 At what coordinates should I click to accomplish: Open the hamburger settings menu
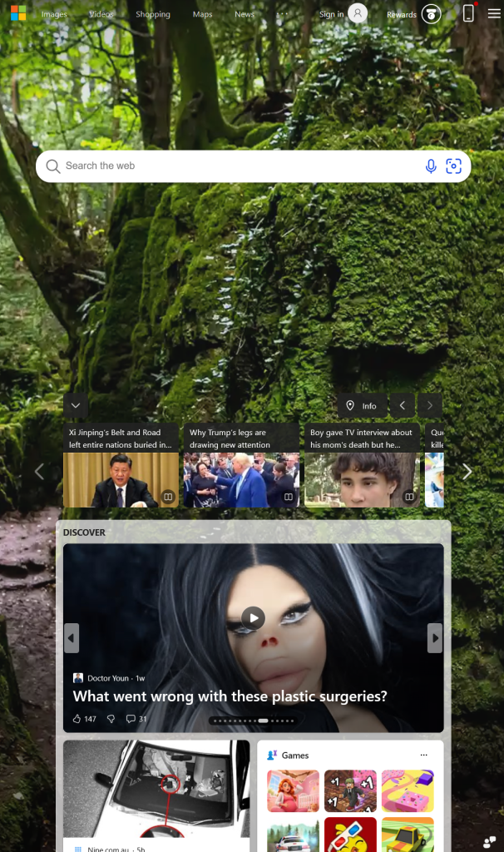pos(494,13)
